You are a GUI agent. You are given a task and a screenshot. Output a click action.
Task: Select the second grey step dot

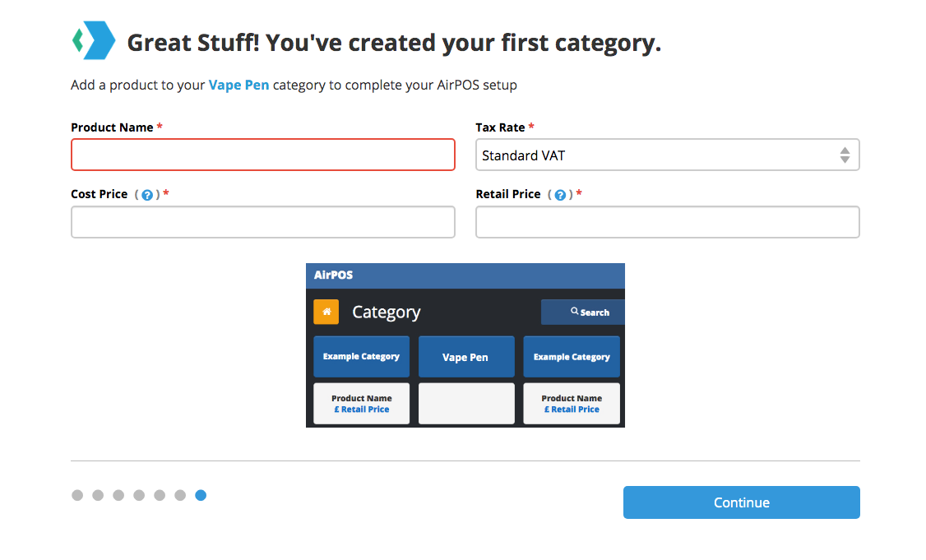click(x=98, y=495)
